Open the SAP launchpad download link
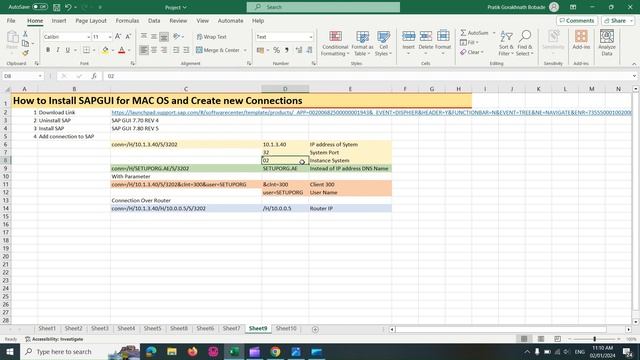The width and height of the screenshot is (640, 360). coord(371,112)
